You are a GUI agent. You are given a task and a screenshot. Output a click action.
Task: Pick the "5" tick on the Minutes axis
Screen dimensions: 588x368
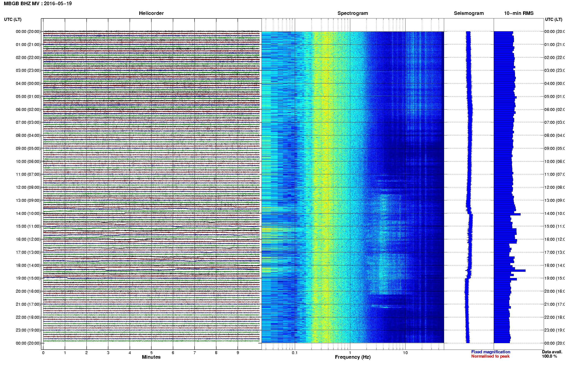pos(151,353)
